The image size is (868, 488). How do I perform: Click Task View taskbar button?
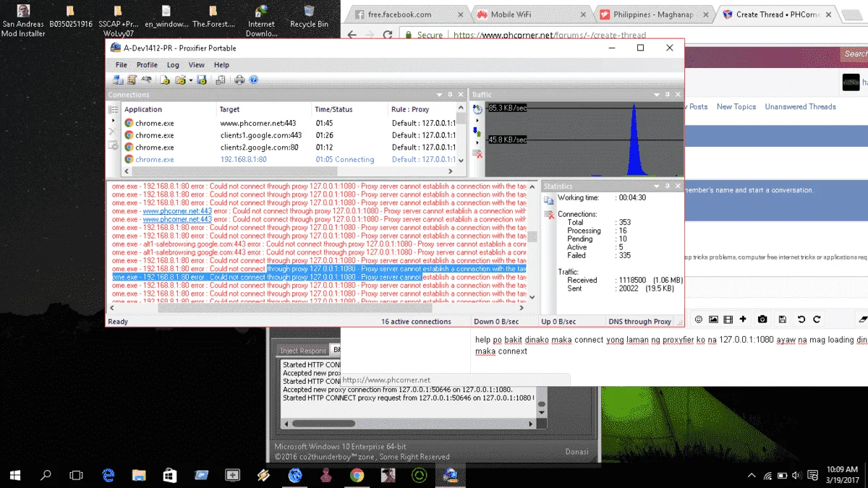[76, 475]
